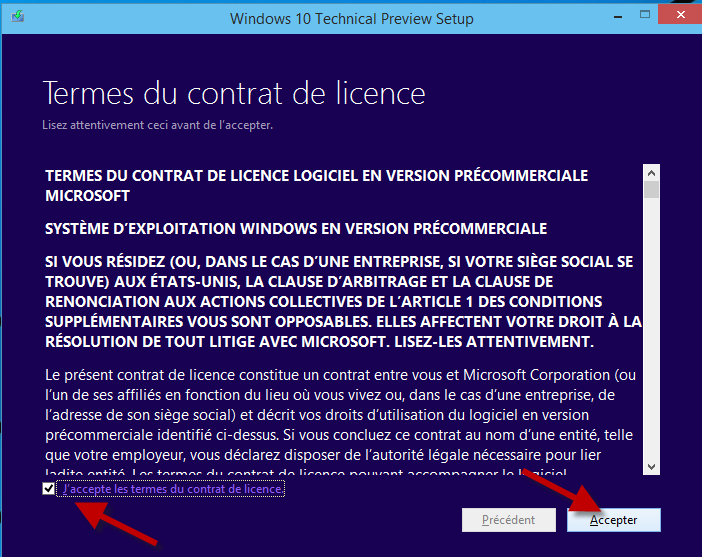Click the Accepter button
This screenshot has width=702, height=557.
613,520
